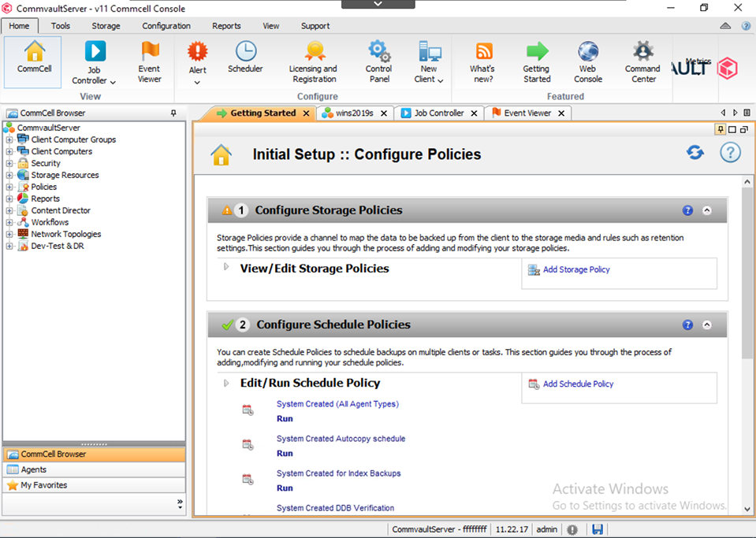This screenshot has width=756, height=538.
Task: Open Job Controller from ribbon
Action: click(95, 61)
